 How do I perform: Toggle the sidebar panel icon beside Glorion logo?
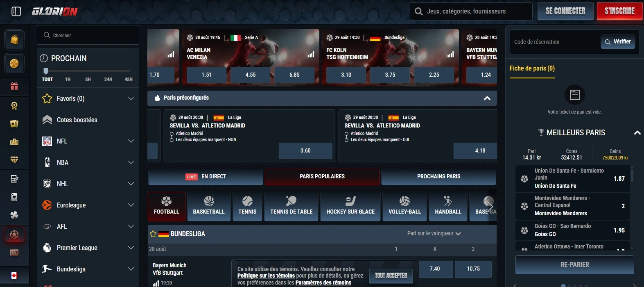point(16,11)
